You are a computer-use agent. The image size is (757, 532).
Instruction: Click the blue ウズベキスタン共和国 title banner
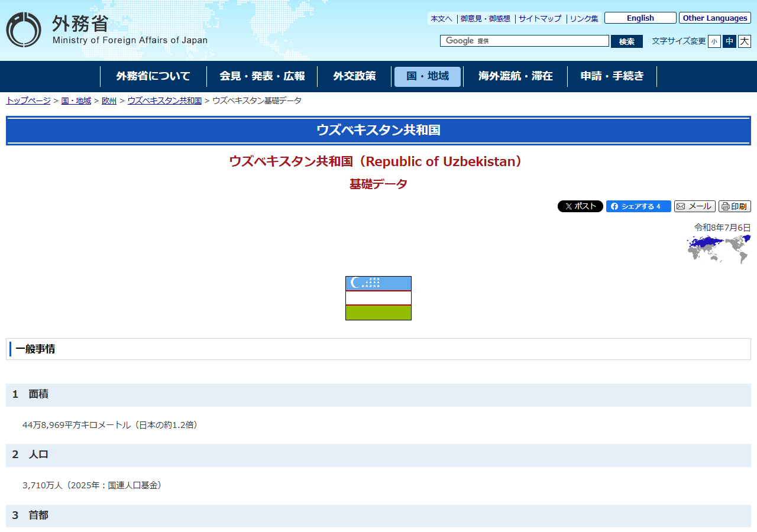coord(378,131)
